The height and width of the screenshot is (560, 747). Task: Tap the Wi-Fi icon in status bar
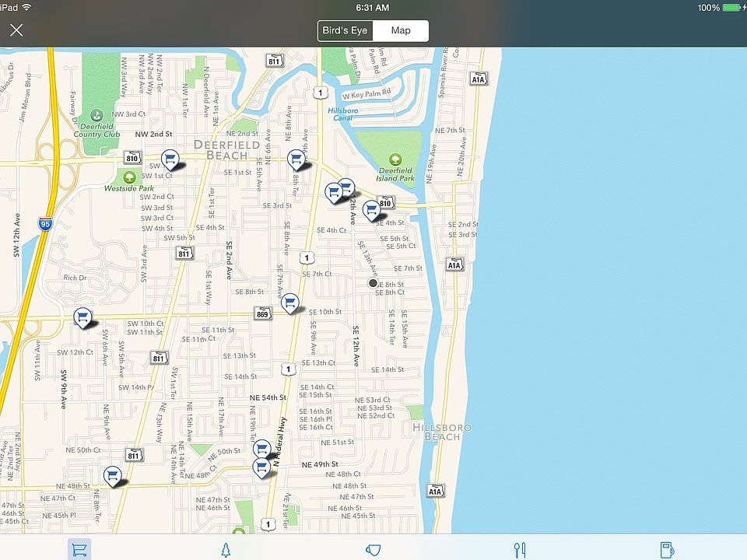[x=26, y=7]
